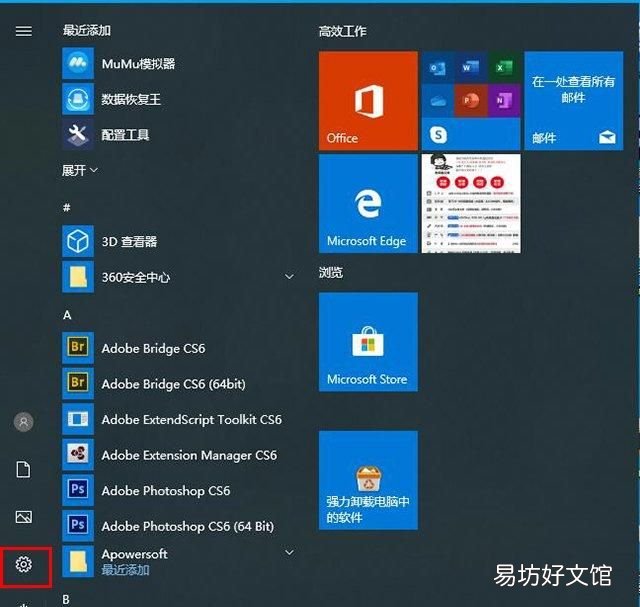Open the screenshot preview live tile
Image resolution: width=640 pixels, height=607 pixels.
pos(471,204)
